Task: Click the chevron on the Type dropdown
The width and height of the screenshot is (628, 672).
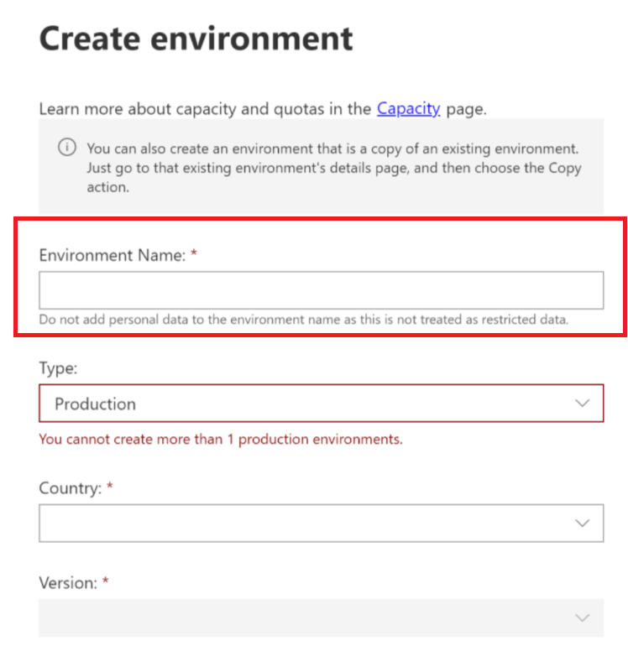Action: point(584,404)
